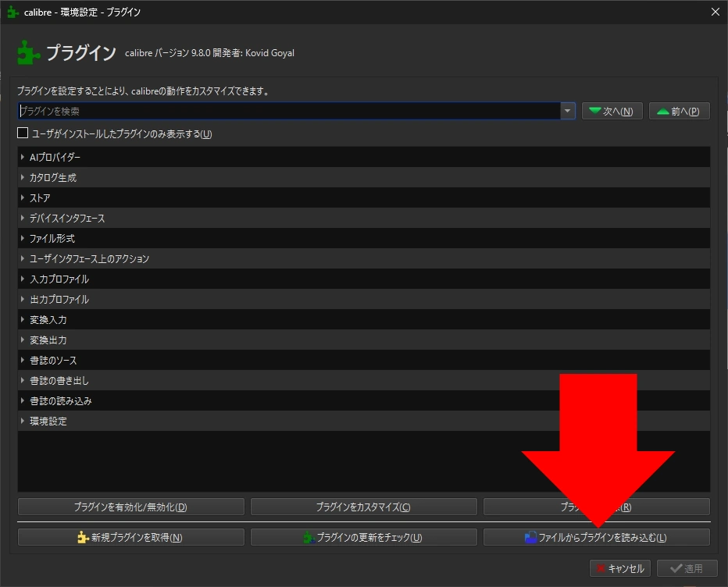Image resolution: width=728 pixels, height=587 pixels.
Task: Click プラグインをカスタマイズ(C) button
Action: click(x=363, y=507)
